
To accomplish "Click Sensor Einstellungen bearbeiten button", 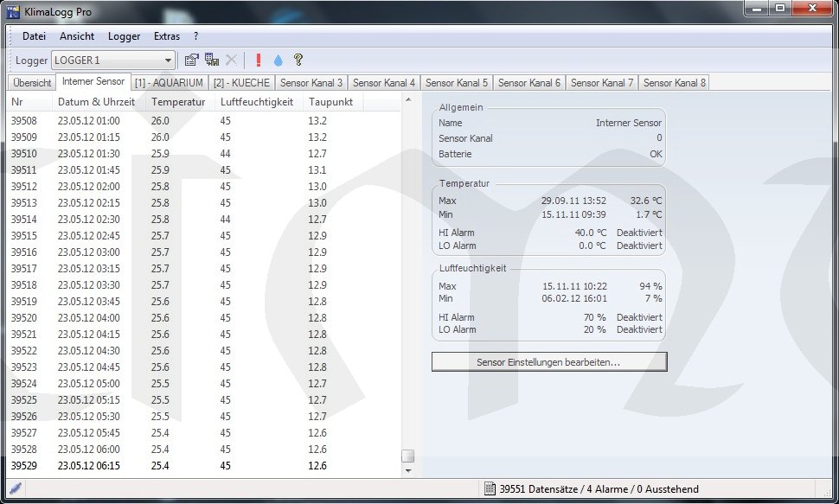I will 549,362.
